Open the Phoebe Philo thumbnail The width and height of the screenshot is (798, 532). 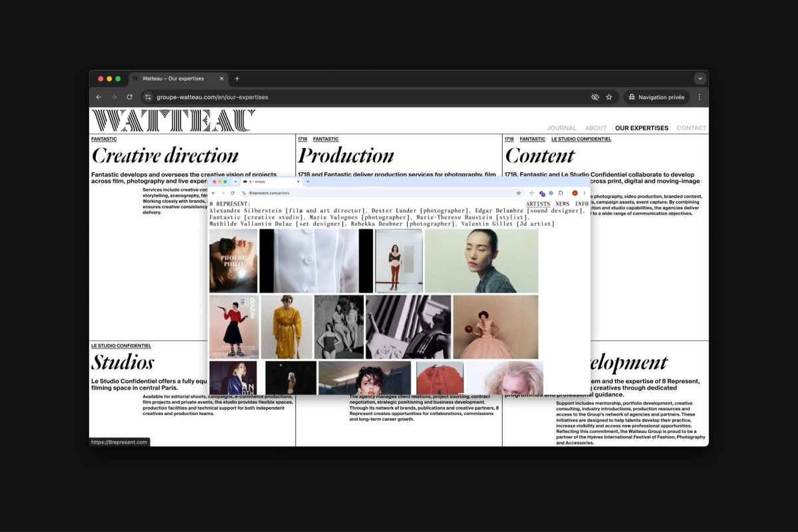233,261
